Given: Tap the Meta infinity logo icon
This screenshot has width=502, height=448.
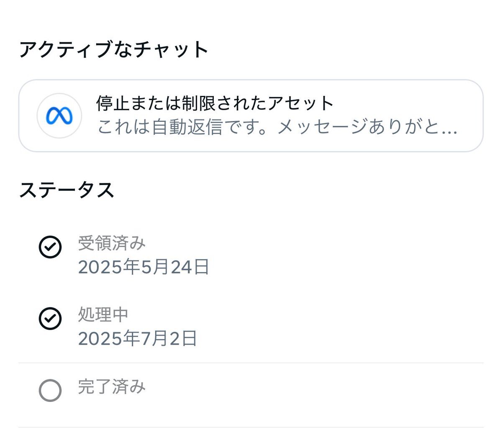Looking at the screenshot, I should (59, 116).
